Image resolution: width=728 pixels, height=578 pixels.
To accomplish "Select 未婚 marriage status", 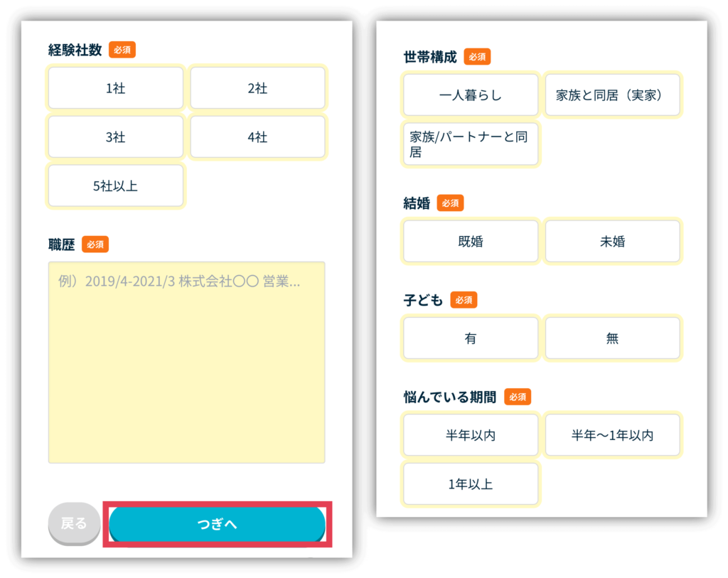I will click(x=612, y=241).
